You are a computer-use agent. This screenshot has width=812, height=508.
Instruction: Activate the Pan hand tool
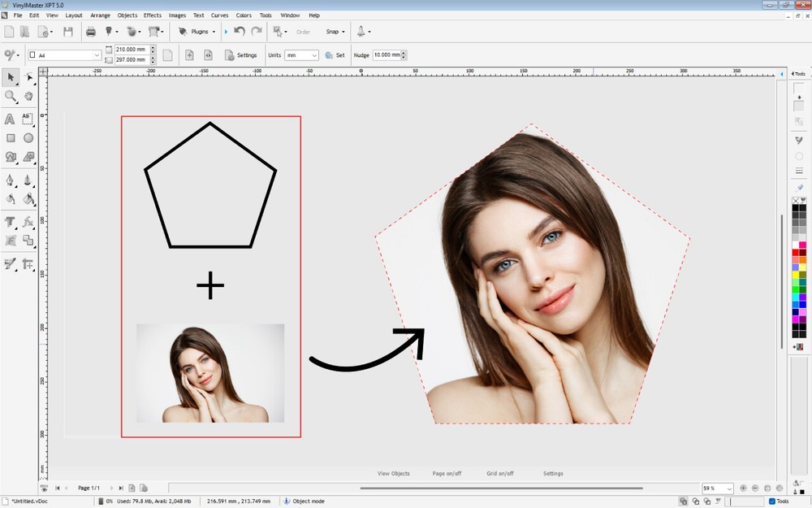coord(29,97)
